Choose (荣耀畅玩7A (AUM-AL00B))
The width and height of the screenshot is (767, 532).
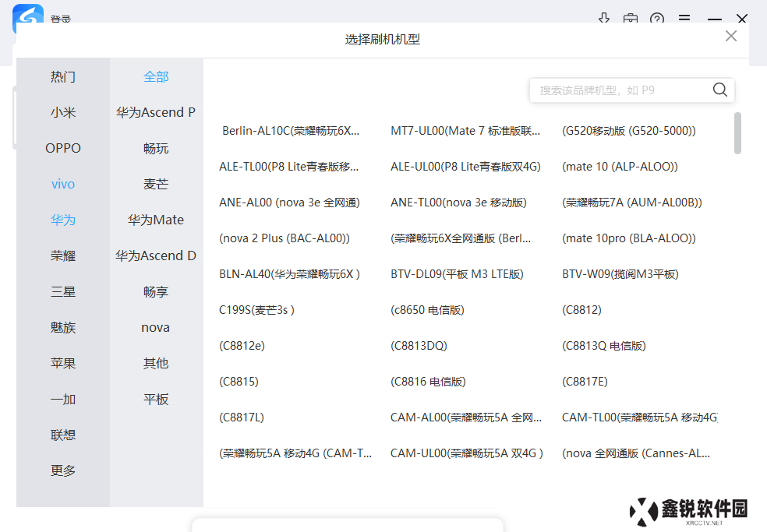click(632, 203)
